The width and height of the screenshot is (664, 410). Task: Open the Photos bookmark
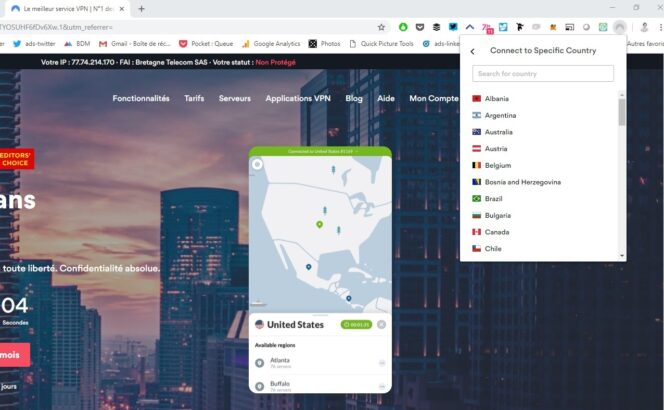[x=324, y=44]
